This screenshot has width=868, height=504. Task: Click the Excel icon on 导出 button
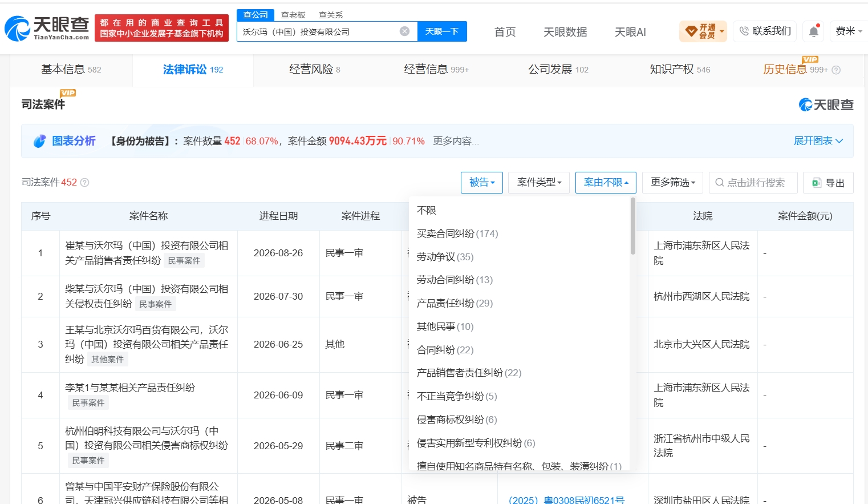816,183
